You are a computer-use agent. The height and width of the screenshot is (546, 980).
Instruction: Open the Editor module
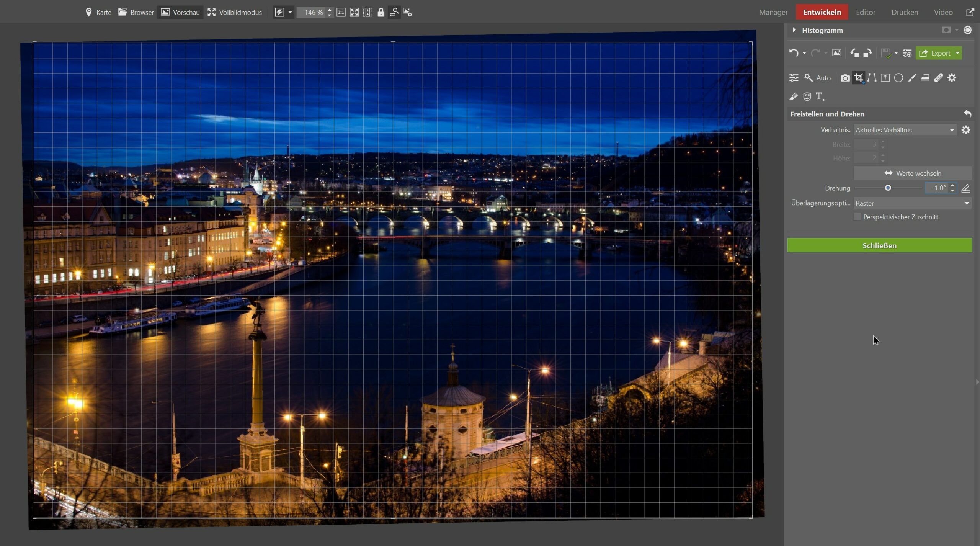pyautogui.click(x=866, y=12)
